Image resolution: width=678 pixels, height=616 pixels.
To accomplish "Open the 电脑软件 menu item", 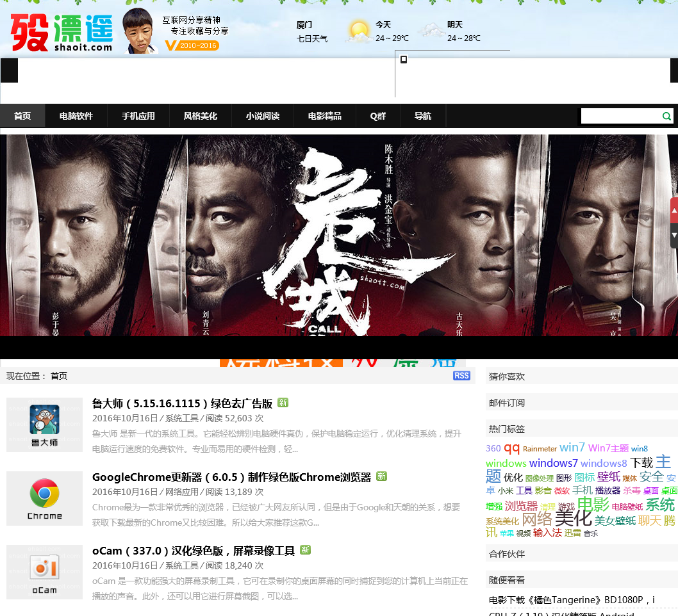I will click(76, 116).
